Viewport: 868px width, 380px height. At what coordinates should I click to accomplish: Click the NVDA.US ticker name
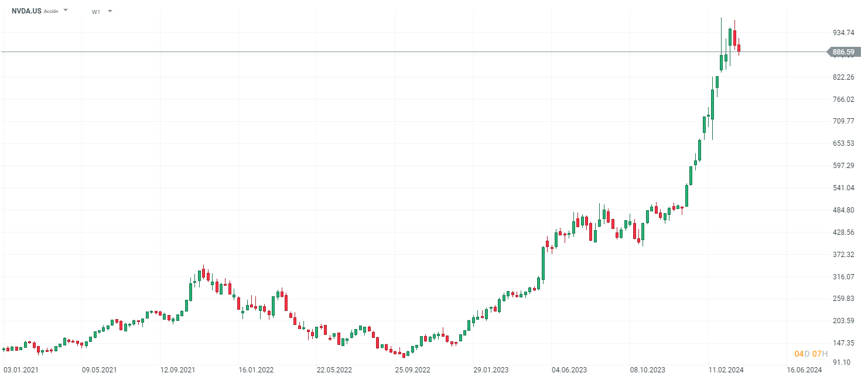click(26, 11)
